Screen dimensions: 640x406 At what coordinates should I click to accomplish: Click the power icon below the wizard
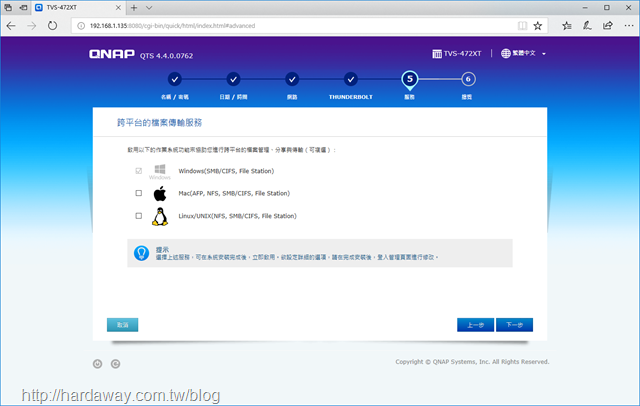point(98,364)
